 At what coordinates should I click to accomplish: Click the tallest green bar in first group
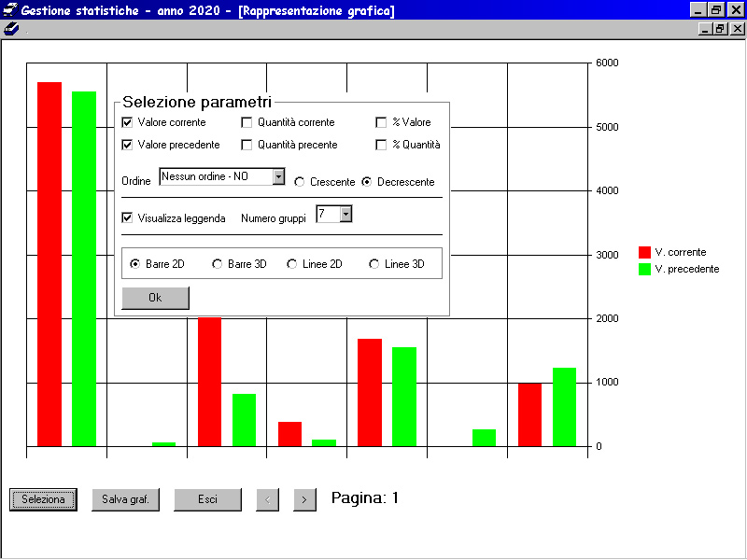84,269
